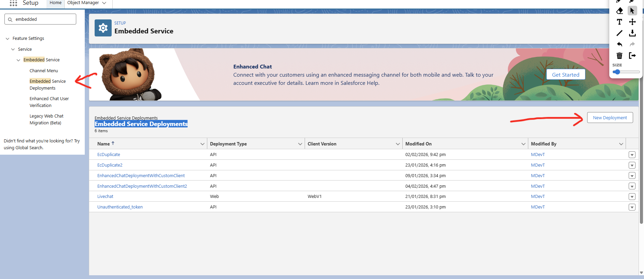The width and height of the screenshot is (644, 279).
Task: Open row actions for EcDuplicate2
Action: [632, 165]
